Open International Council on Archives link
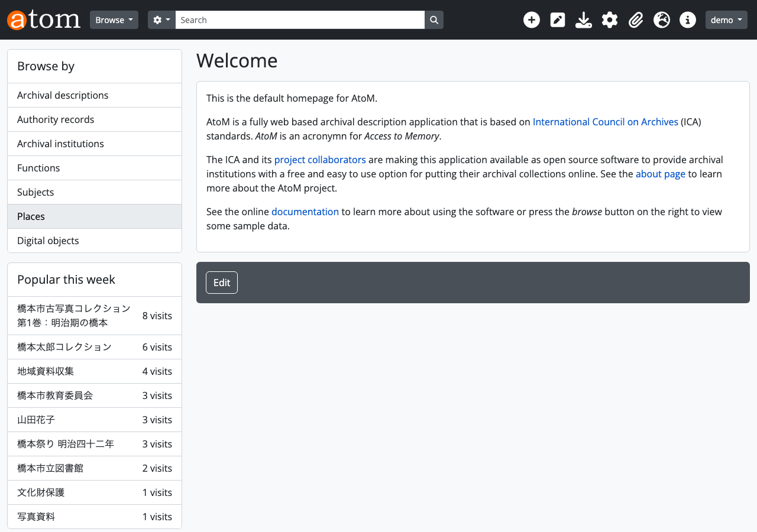 pos(606,122)
